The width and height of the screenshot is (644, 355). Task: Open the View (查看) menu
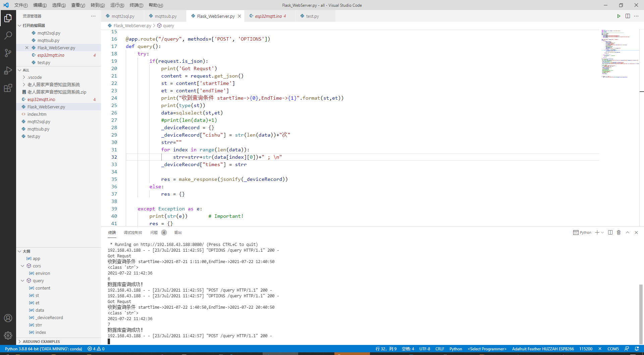coord(78,5)
